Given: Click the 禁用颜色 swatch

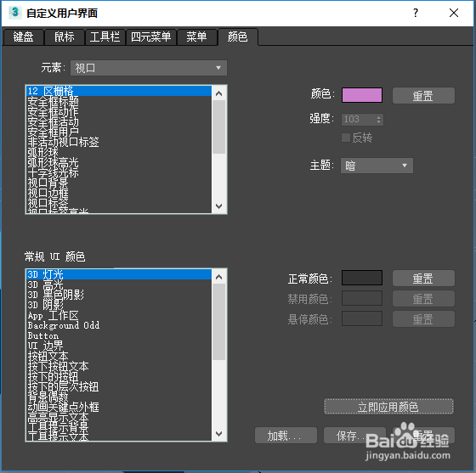Looking at the screenshot, I should point(362,298).
